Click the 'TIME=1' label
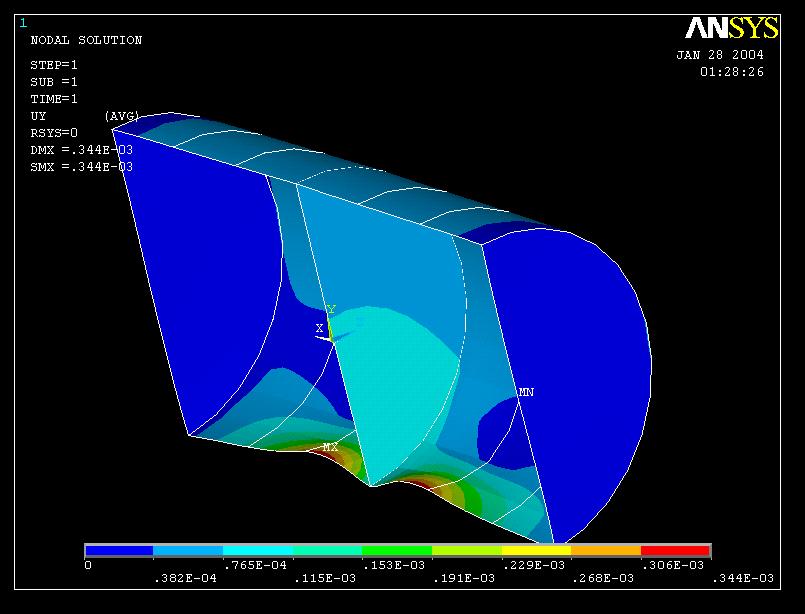 tap(54, 99)
